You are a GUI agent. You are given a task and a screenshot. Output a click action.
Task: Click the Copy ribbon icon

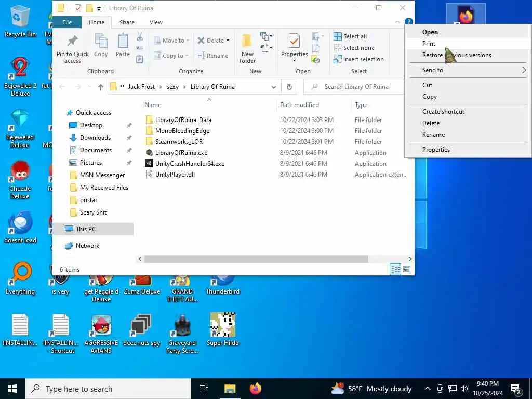(x=101, y=42)
